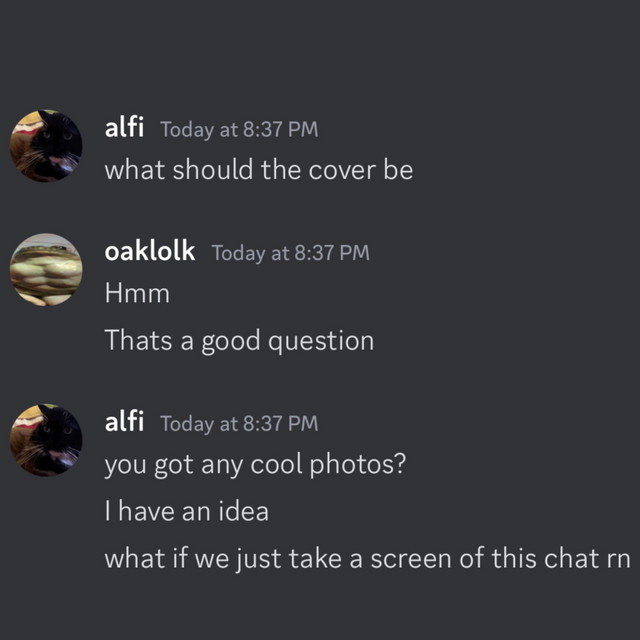Click the word 'chat' in the last message
The width and height of the screenshot is (640, 640).
(570, 559)
